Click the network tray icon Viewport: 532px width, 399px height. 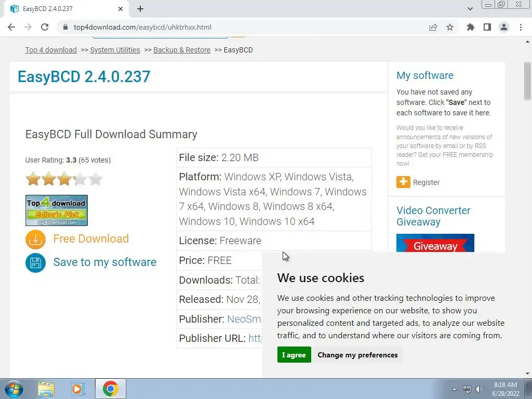pos(467,389)
